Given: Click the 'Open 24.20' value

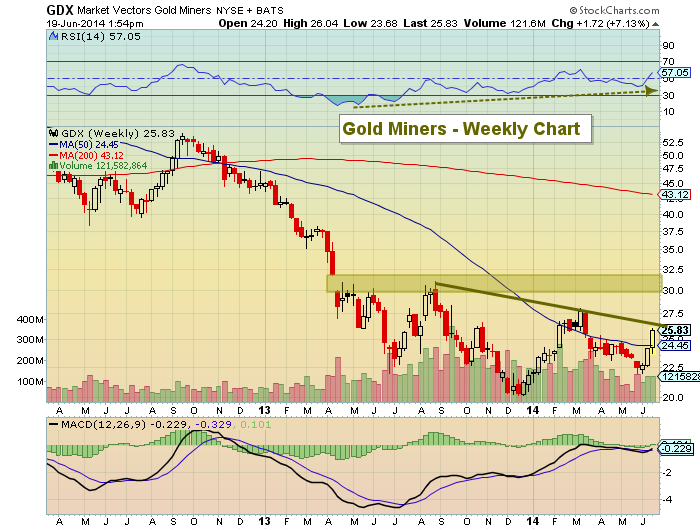Looking at the screenshot, I should (x=248, y=23).
